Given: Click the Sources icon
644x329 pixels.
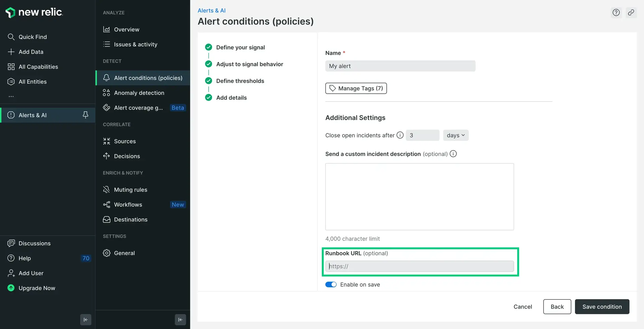Looking at the screenshot, I should pos(107,141).
